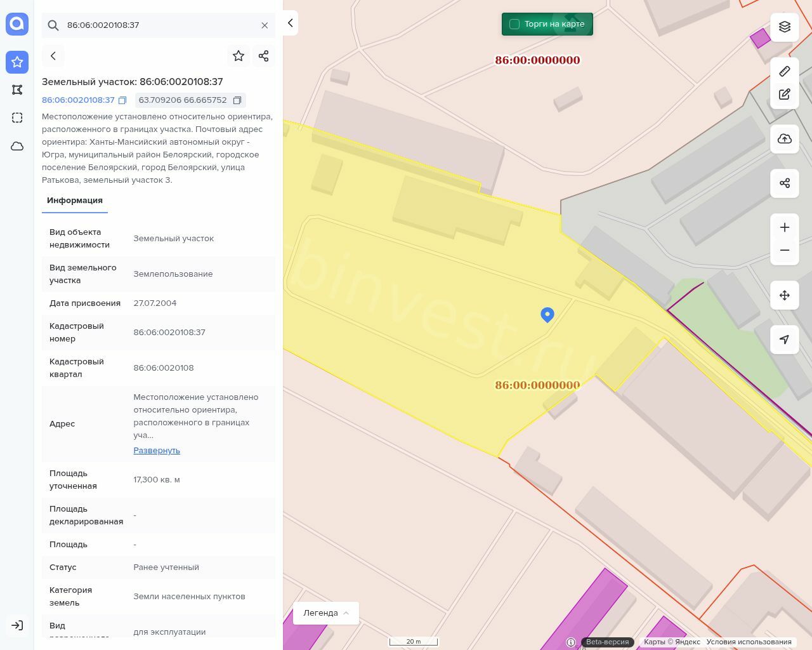Screen dimensions: 812x650
Task: Expand address with Развернуть link
Action: pyautogui.click(x=157, y=451)
